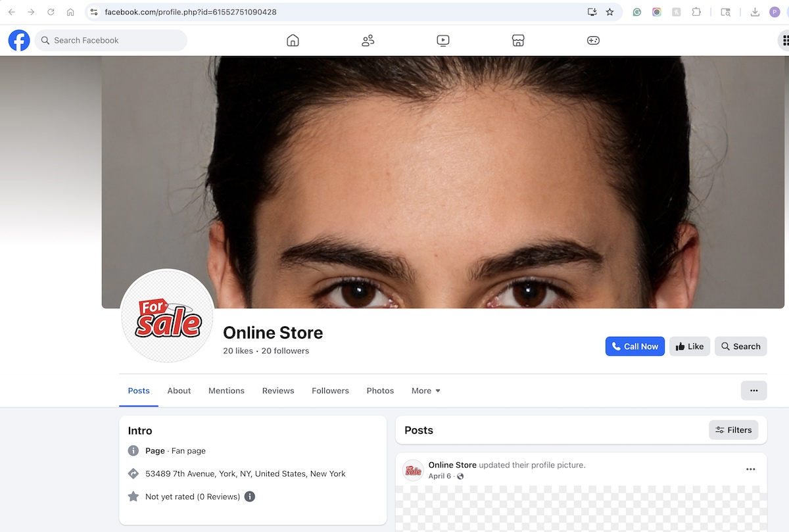Open the post options three-dot menu

(x=750, y=470)
